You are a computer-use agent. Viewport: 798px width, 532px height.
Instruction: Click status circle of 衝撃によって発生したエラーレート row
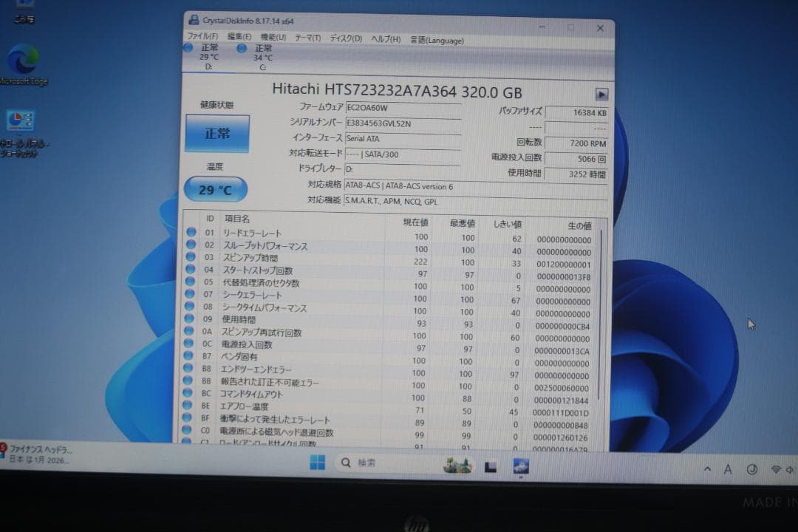click(x=187, y=417)
